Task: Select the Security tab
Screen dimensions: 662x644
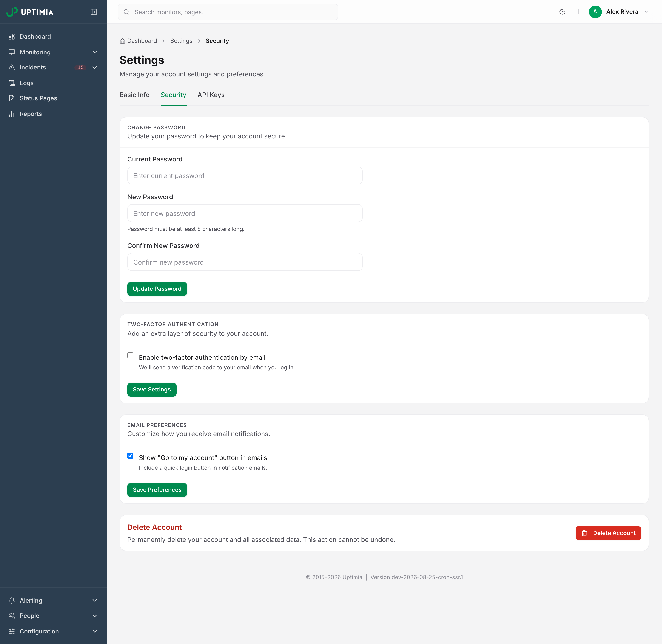Action: (x=174, y=95)
